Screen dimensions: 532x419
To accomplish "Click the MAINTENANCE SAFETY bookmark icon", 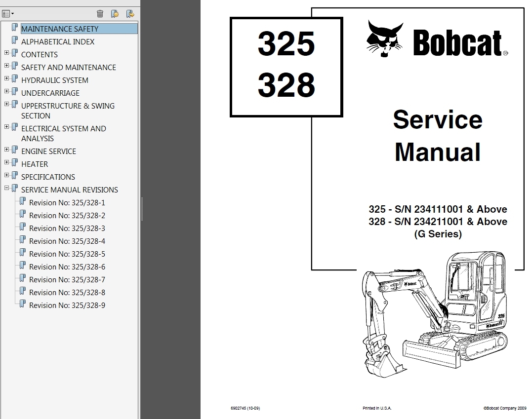I will pyautogui.click(x=15, y=27).
